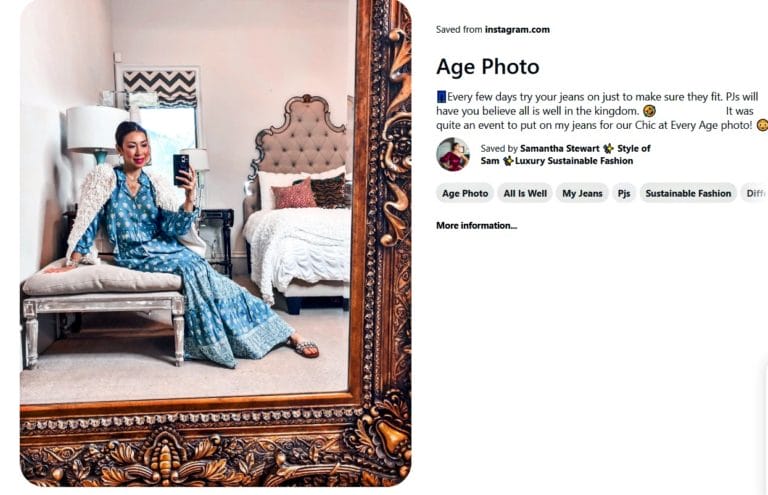Click the Age Photo pin title
768x495 pixels.
tap(488, 67)
